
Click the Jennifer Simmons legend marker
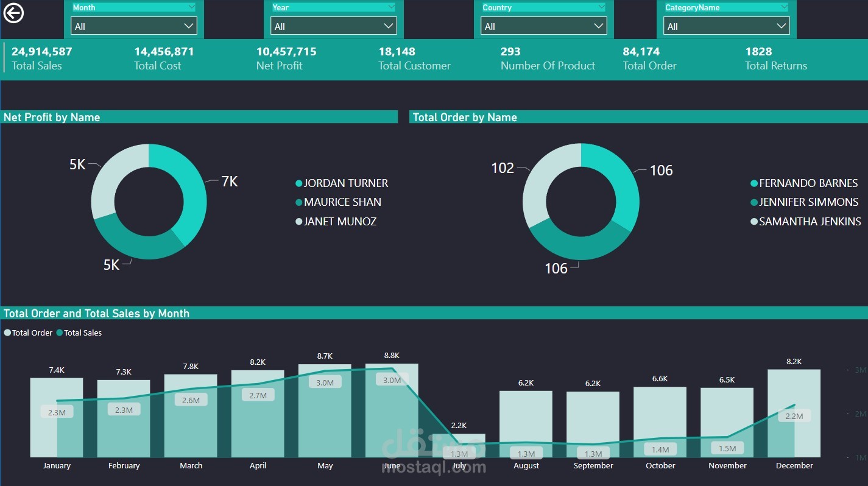[x=754, y=202]
